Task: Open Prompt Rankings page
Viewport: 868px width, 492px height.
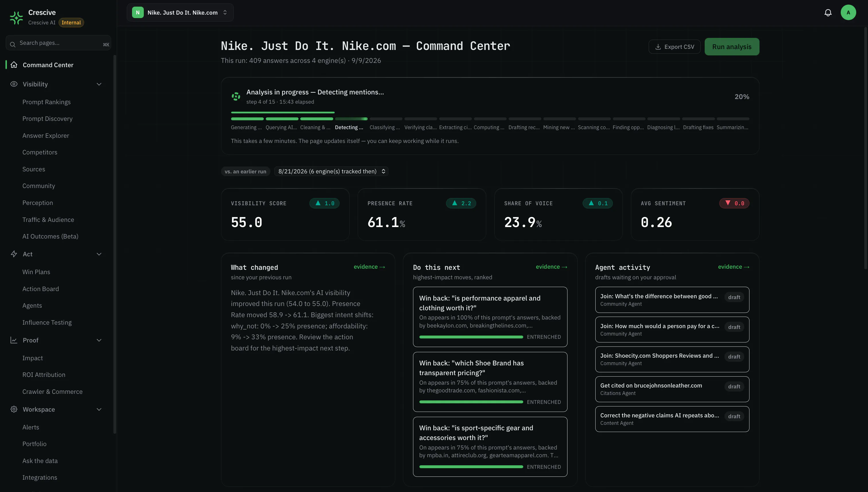Action: (46, 102)
